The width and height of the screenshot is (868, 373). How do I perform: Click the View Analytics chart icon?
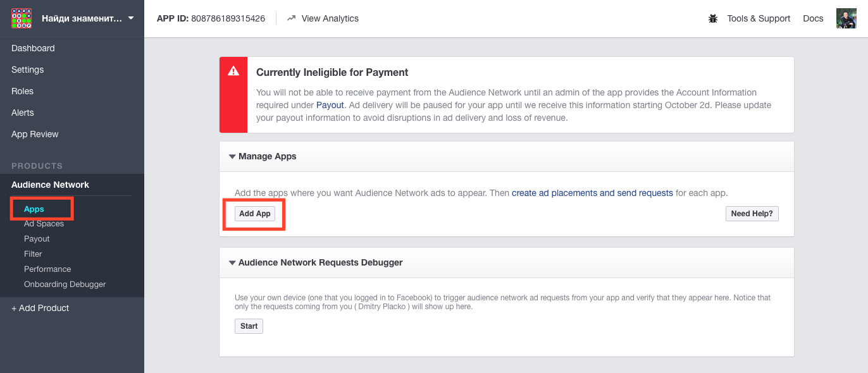click(x=291, y=18)
